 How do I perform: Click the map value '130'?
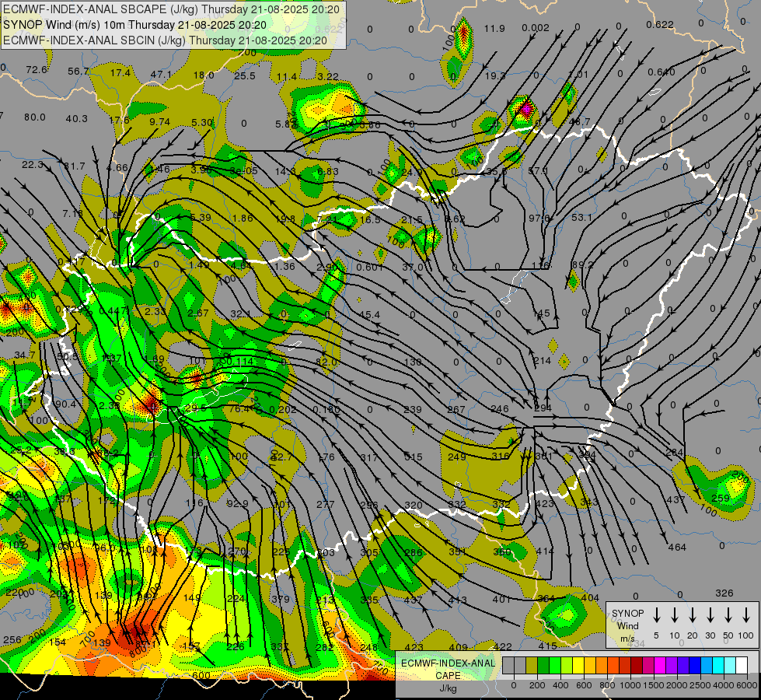pos(413,362)
